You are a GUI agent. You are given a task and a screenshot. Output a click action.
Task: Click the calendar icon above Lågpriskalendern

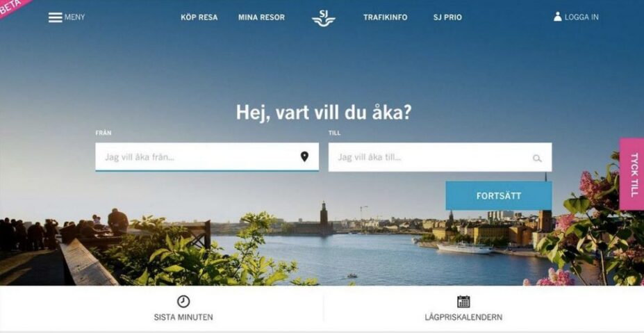click(x=463, y=302)
